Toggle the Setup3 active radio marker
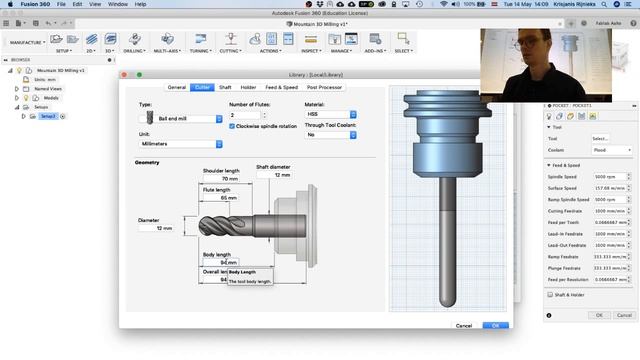Image resolution: width=640 pixels, height=360 pixels. [x=62, y=117]
